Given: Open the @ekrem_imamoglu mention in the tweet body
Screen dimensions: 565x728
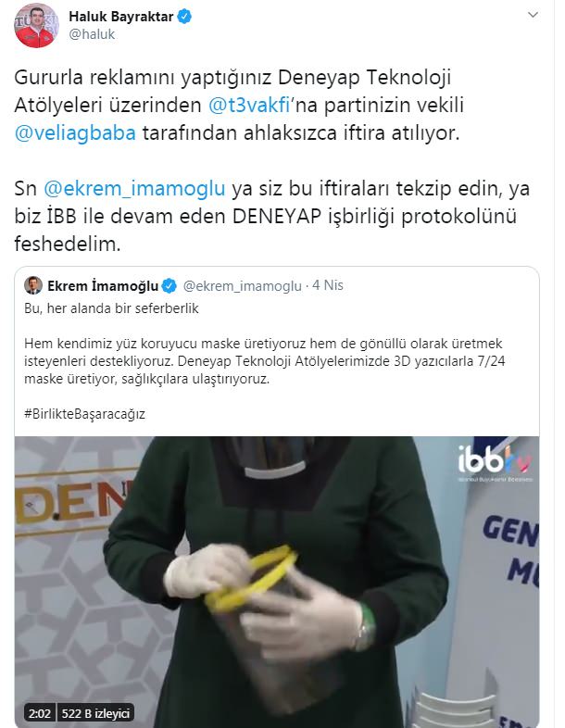Looking at the screenshot, I should pos(134,189).
